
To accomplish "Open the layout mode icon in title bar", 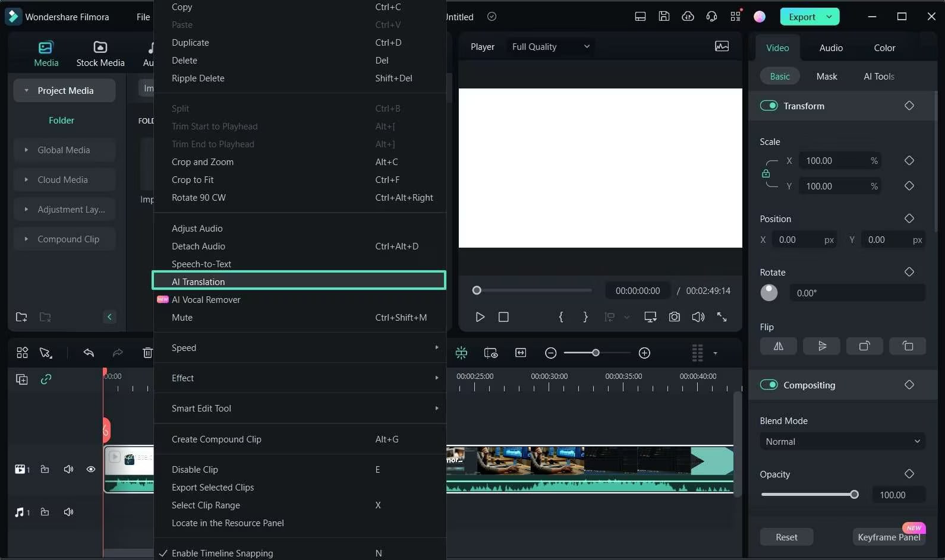I will [640, 17].
